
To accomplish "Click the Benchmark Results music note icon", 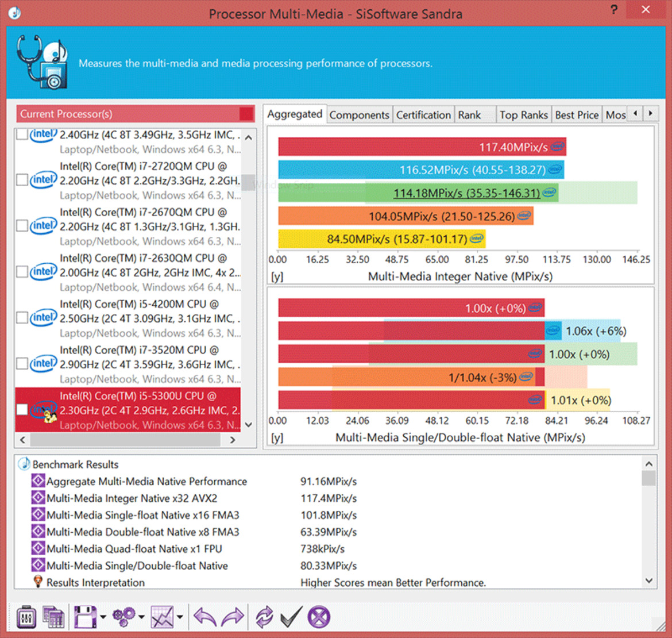I will (24, 463).
